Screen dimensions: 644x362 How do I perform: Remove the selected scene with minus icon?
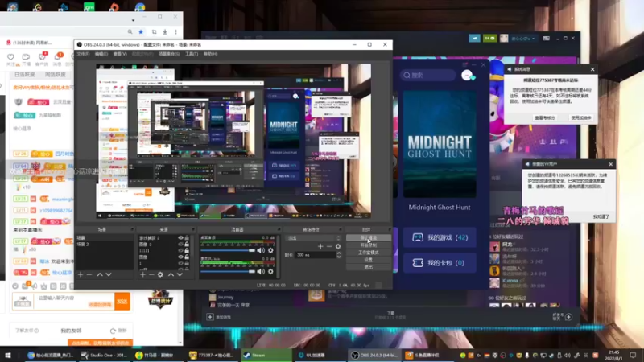pos(89,274)
